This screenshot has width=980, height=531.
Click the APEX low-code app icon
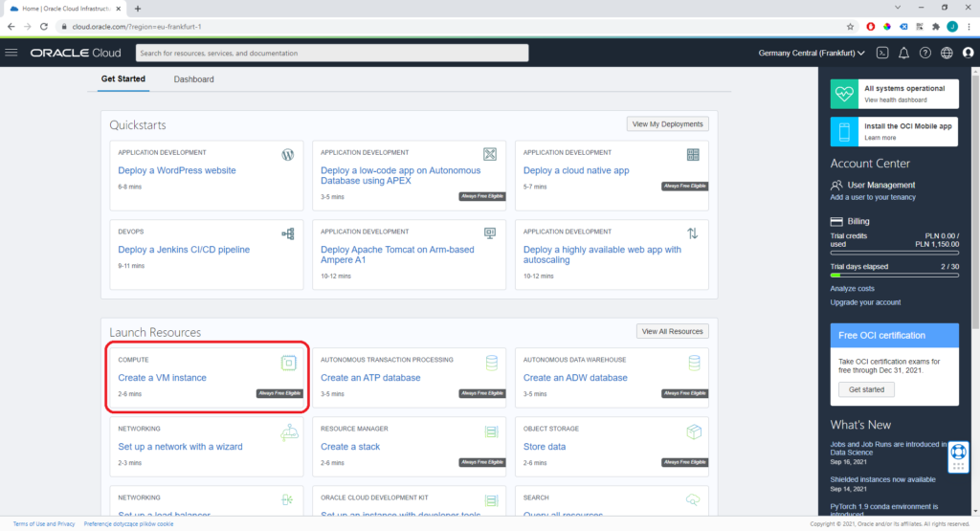click(490, 154)
